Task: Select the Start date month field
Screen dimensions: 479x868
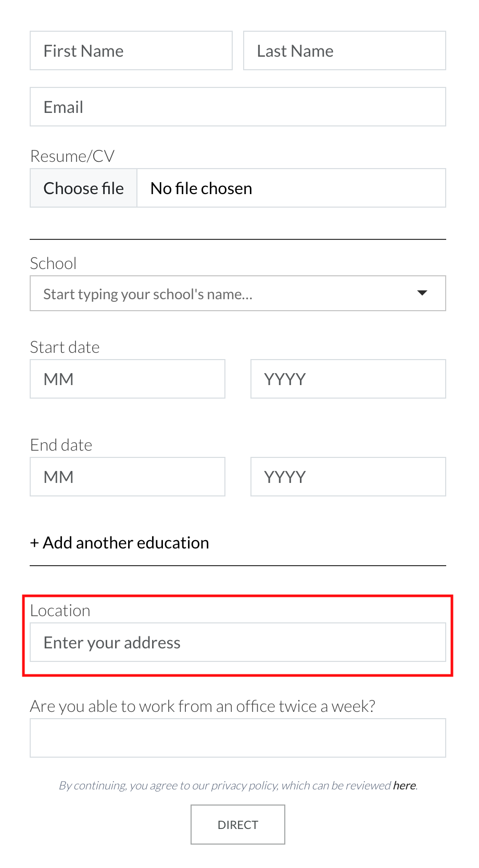Action: point(127,379)
